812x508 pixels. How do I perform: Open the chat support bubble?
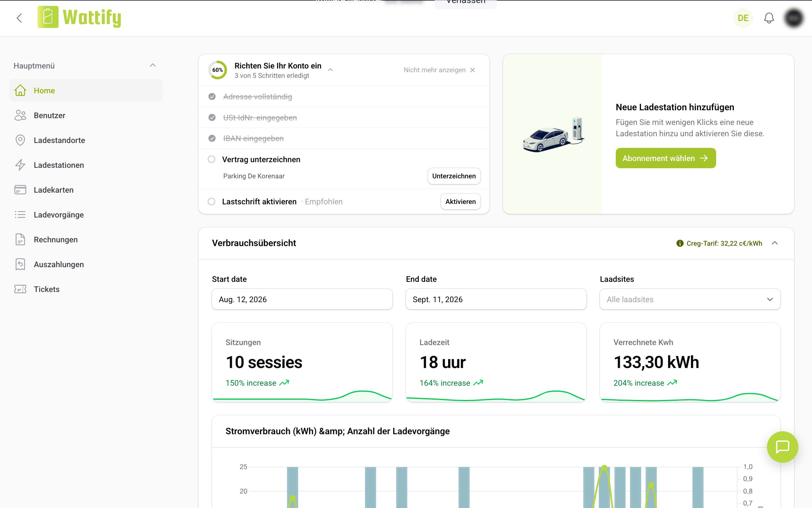pyautogui.click(x=782, y=447)
